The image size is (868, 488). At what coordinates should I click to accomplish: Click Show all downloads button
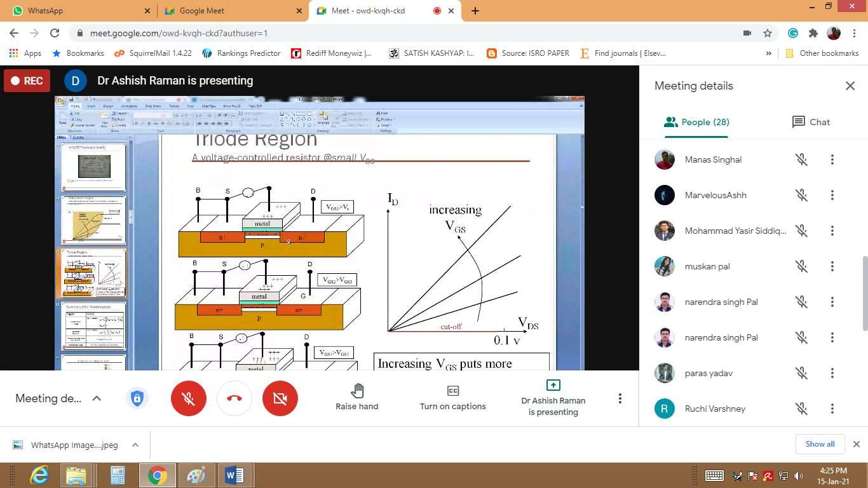[820, 444]
